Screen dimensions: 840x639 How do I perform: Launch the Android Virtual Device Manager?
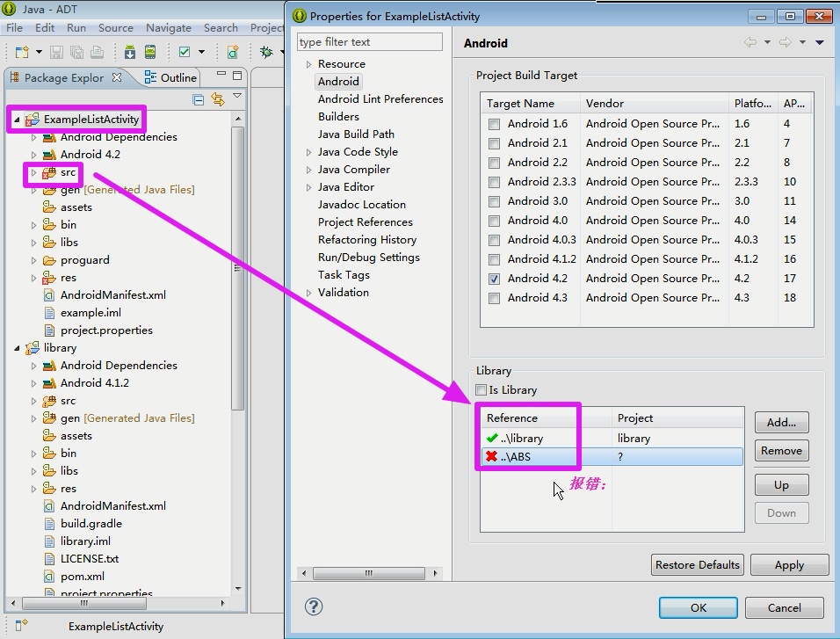150,52
